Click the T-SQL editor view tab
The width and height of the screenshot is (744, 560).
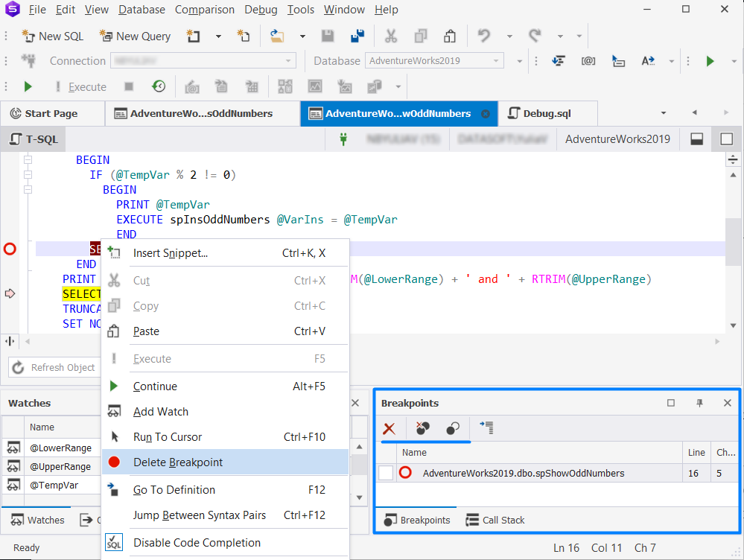tap(34, 139)
